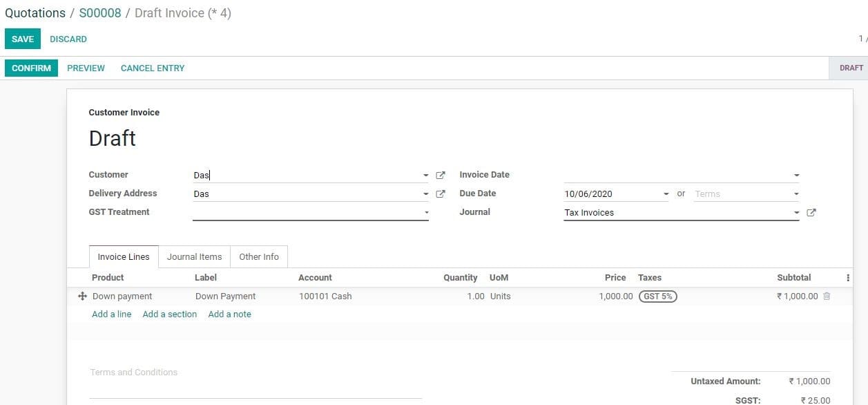
Task: Switch to the Journal Items tab
Action: click(194, 256)
